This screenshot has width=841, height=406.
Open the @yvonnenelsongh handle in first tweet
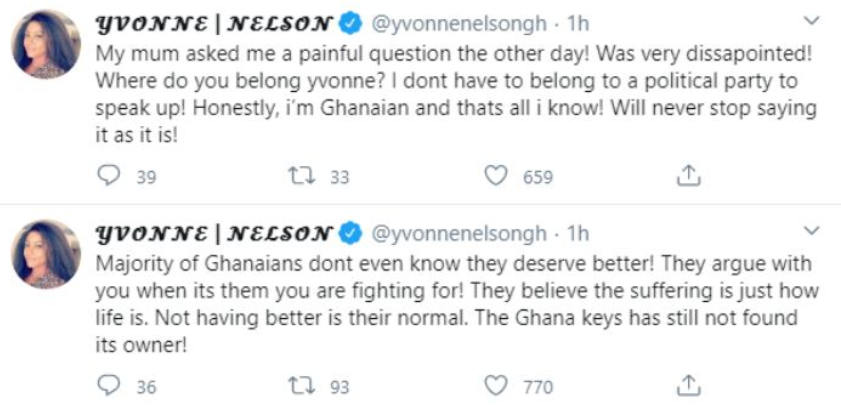(459, 24)
